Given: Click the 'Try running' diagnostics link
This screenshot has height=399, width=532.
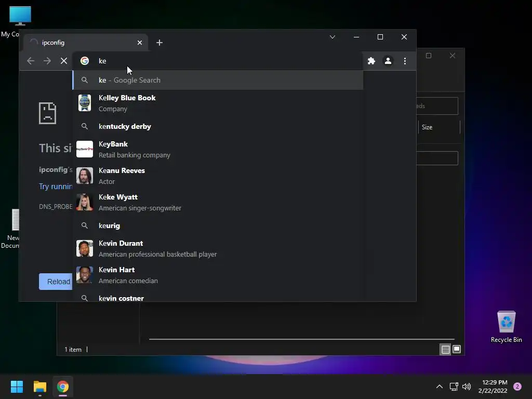Looking at the screenshot, I should [x=56, y=187].
